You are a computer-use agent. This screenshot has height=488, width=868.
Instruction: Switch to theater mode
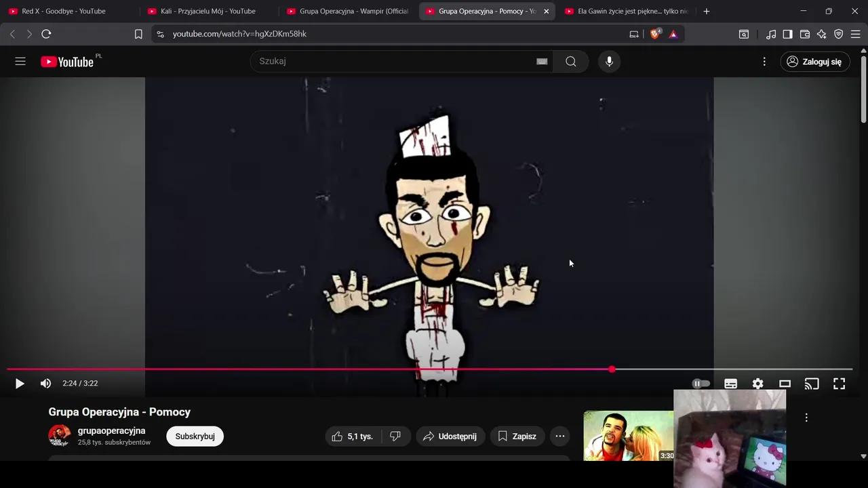tap(785, 384)
